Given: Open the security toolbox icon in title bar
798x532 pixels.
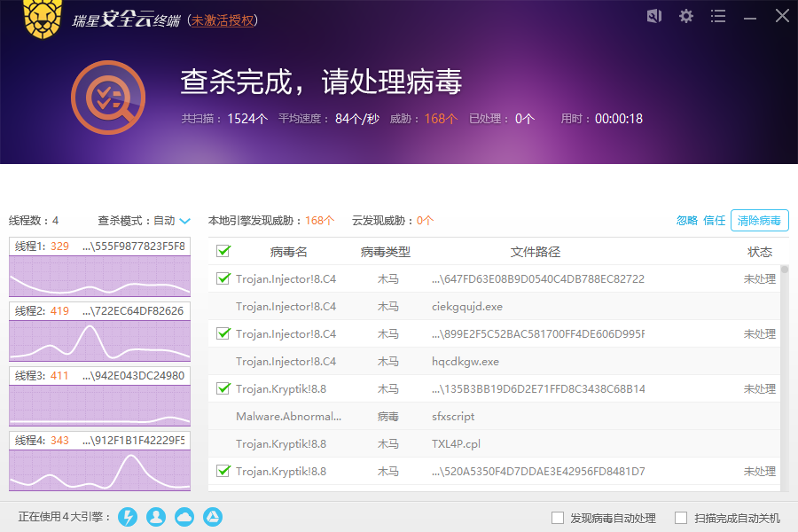Looking at the screenshot, I should (654, 16).
